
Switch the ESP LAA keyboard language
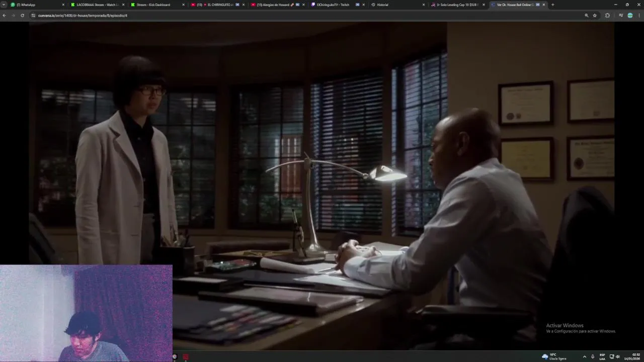click(602, 356)
